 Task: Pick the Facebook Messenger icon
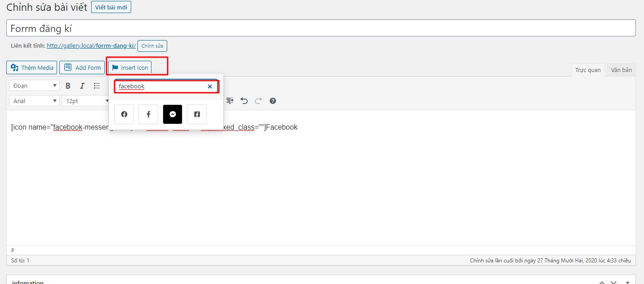[x=173, y=114]
